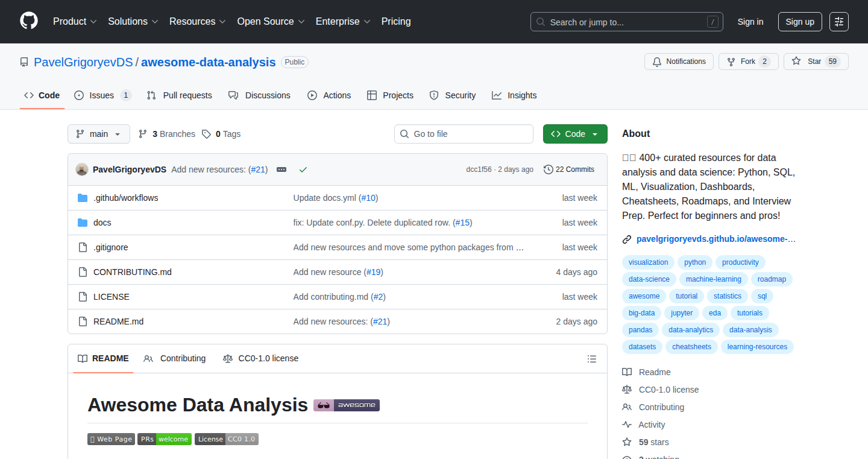This screenshot has height=459, width=868.
Task: Open the .gitignore file
Action: point(111,247)
